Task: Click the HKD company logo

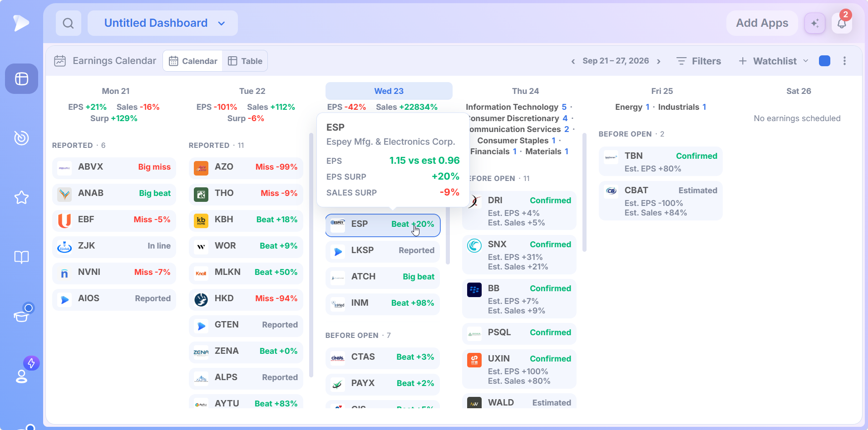Action: click(201, 300)
